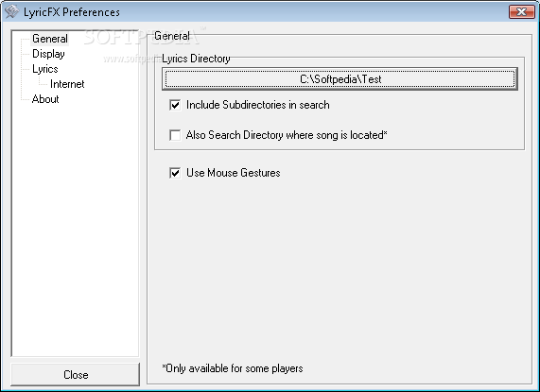Click the Close button at the bottom left
Viewport: 540px width, 392px height.
tap(76, 374)
